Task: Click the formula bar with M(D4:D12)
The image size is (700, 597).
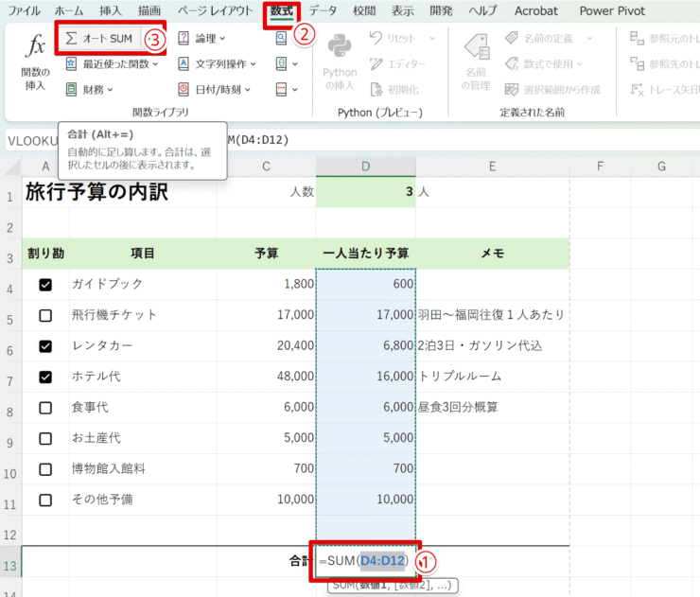Action: 463,140
